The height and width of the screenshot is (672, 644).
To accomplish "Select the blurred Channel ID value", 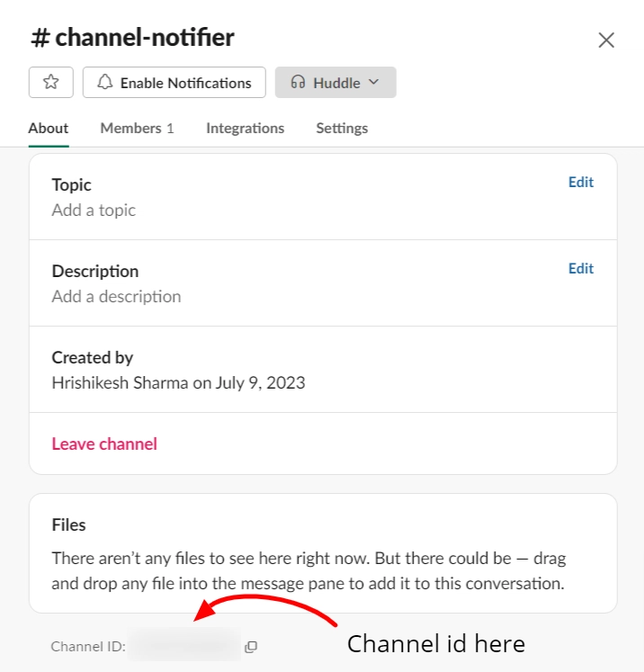I will (x=184, y=646).
